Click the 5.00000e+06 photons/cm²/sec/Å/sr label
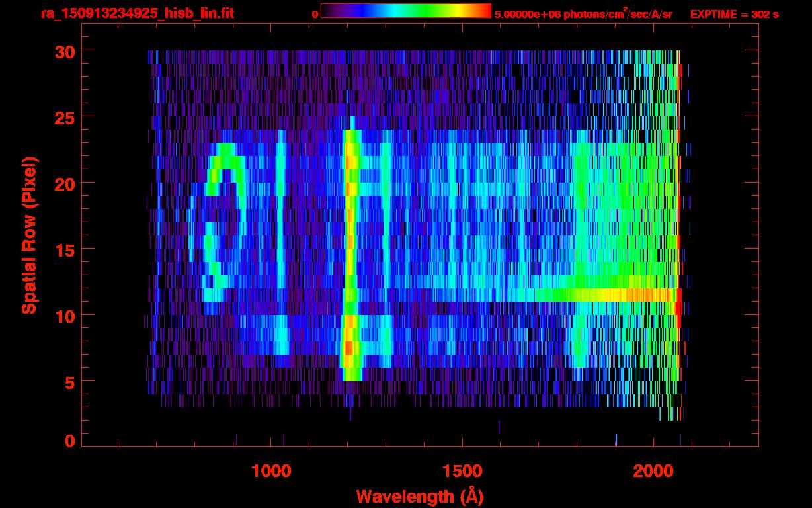Screen dimensions: 812x508 tap(583, 13)
